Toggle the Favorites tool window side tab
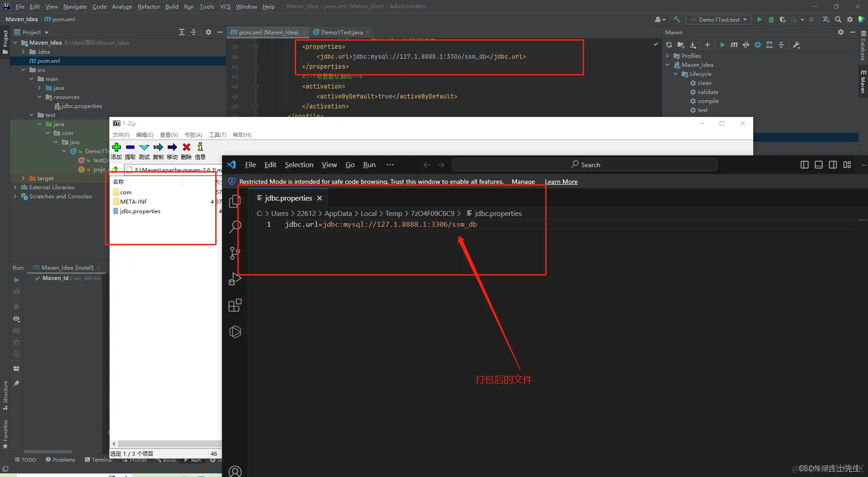This screenshot has height=477, width=868. point(5,434)
